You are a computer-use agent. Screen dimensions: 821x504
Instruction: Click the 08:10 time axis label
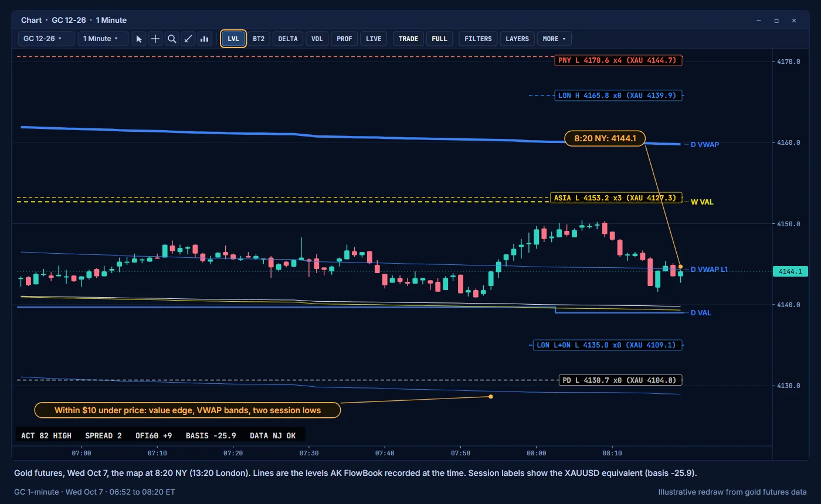612,453
